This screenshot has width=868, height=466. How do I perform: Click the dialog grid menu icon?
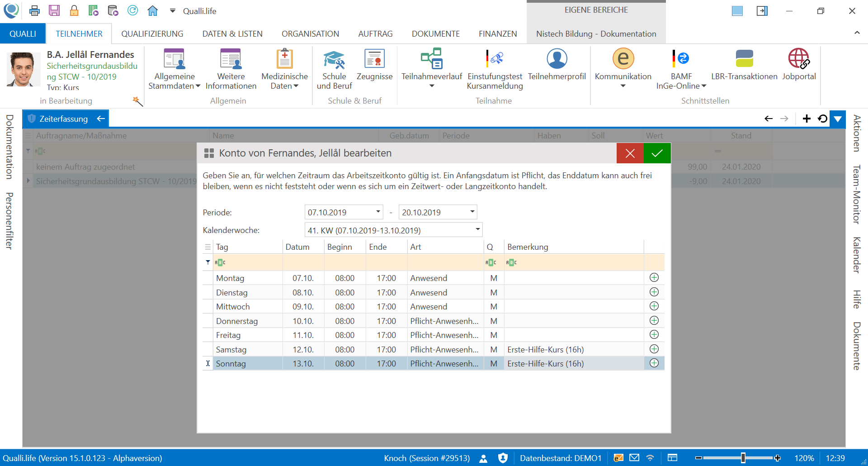pyautogui.click(x=208, y=247)
